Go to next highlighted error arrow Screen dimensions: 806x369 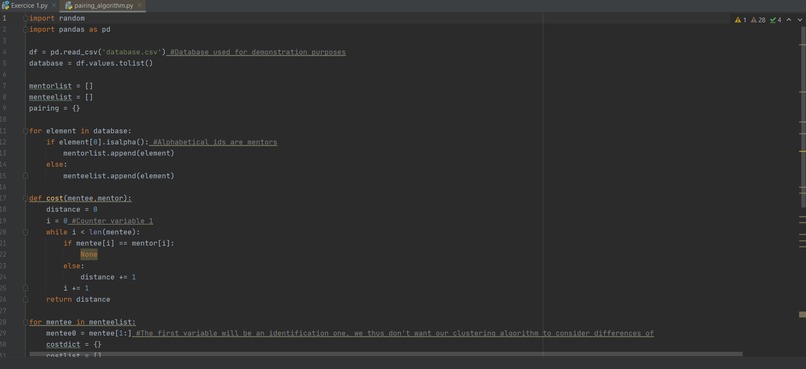point(799,20)
